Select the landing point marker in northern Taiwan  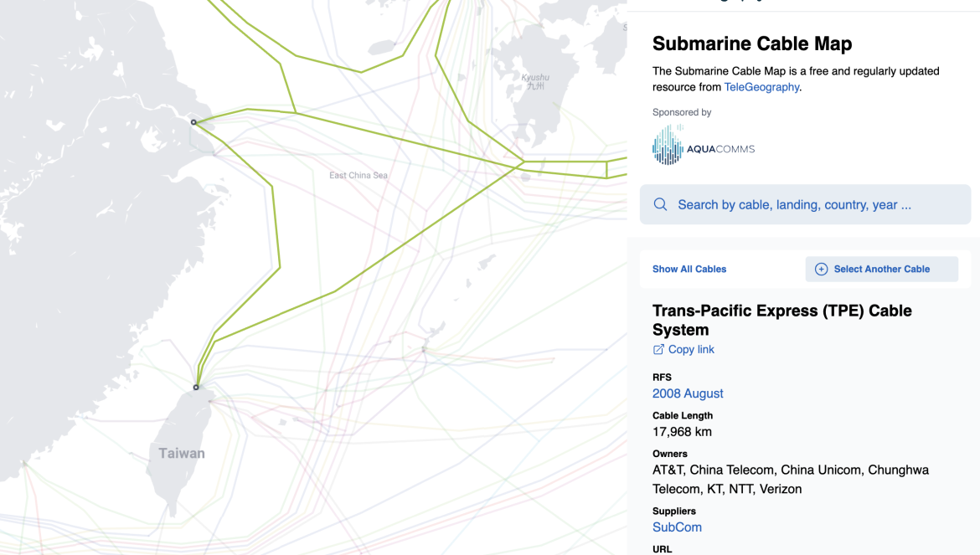(x=196, y=388)
